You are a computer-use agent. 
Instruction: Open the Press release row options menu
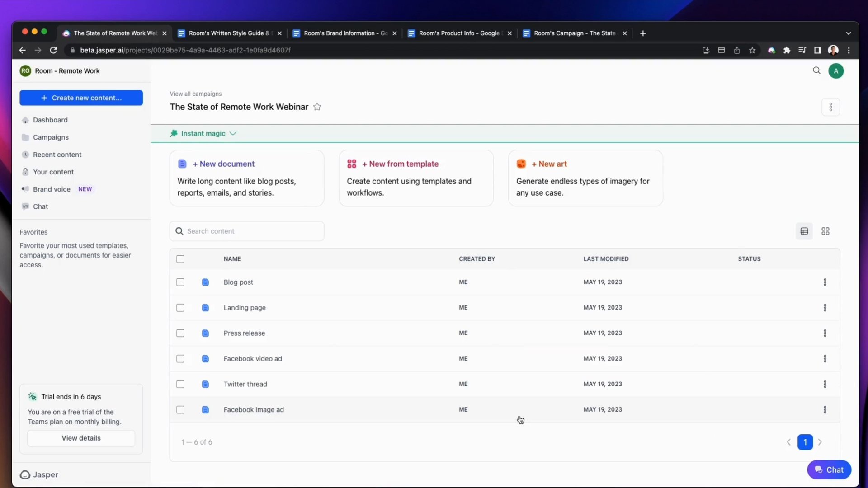(x=825, y=333)
